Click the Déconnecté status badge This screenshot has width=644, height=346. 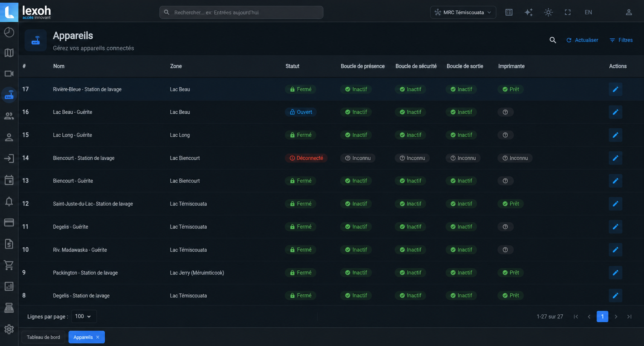306,158
